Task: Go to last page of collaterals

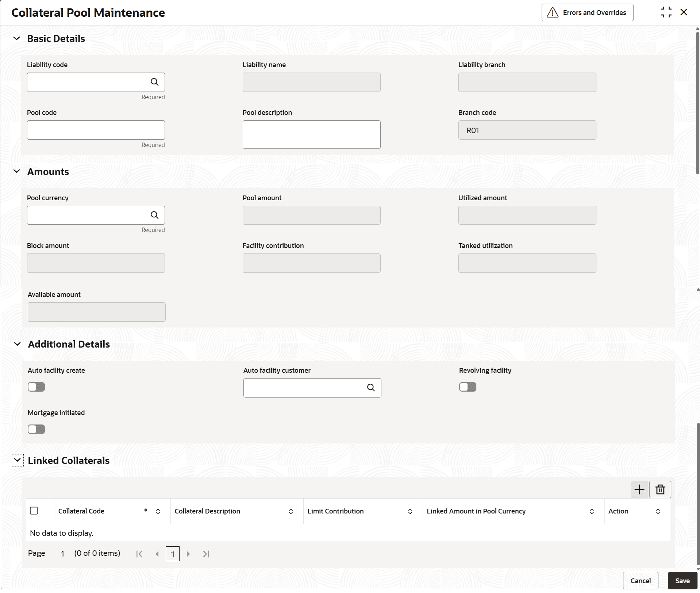Action: (x=206, y=554)
